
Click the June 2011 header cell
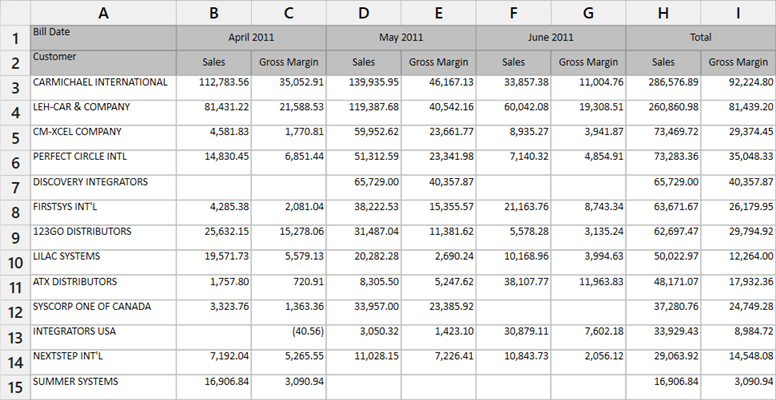point(551,37)
